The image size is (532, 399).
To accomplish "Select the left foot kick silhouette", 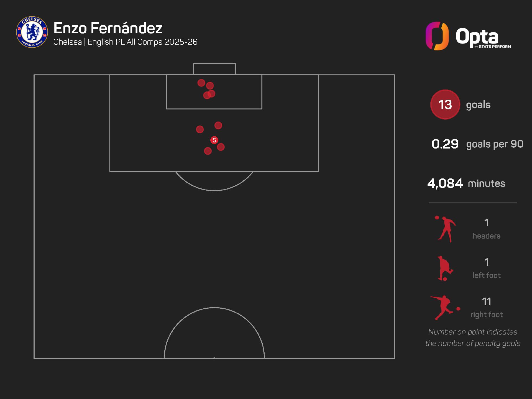I will point(445,268).
